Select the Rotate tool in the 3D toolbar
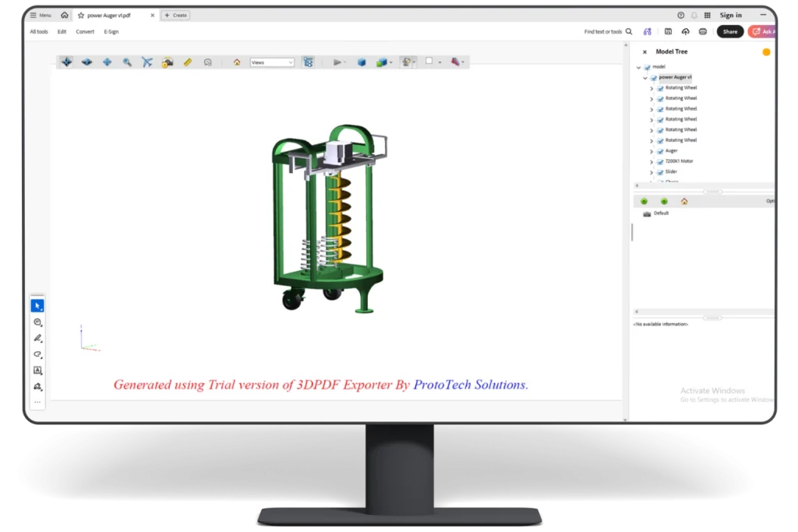Image resolution: width=798 pixels, height=532 pixels. [x=67, y=62]
